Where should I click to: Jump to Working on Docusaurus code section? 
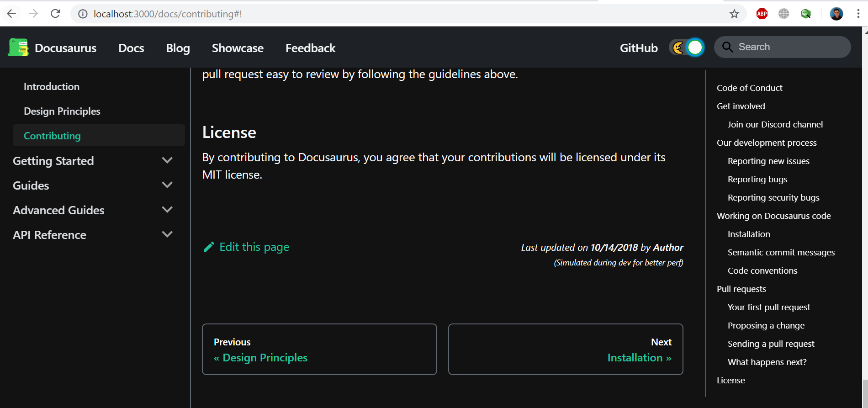[x=773, y=216]
